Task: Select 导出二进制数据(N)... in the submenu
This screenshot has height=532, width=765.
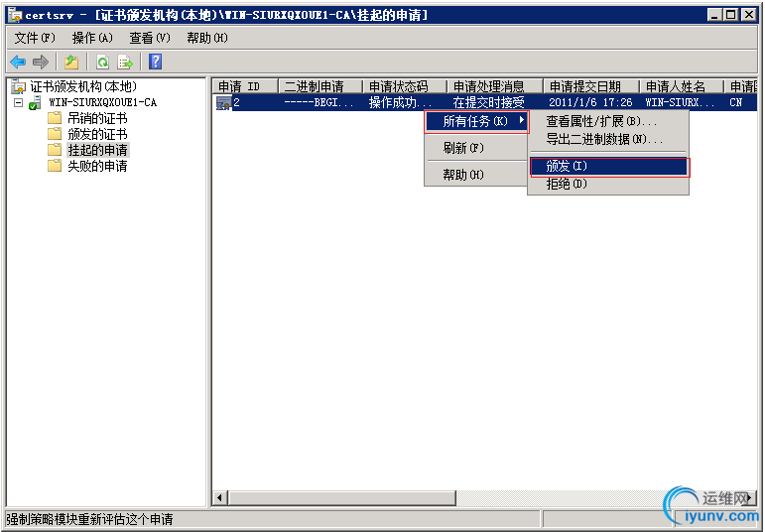Action: 608,140
